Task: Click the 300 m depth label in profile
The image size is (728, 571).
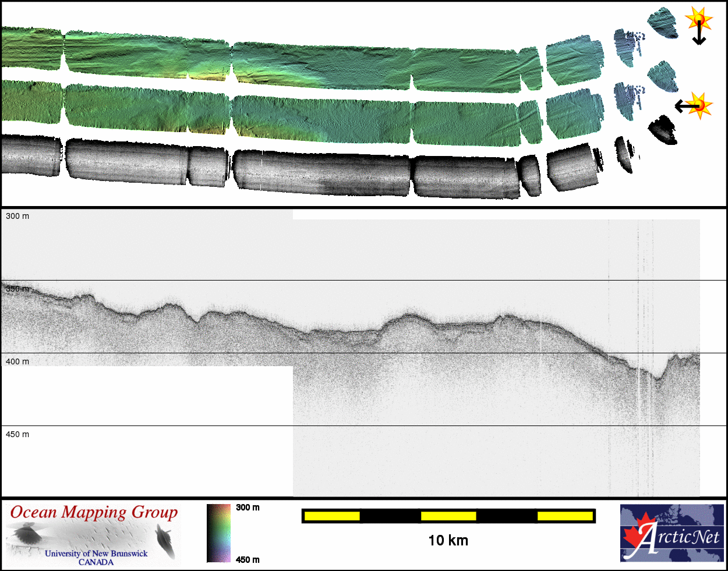Action: 17,216
